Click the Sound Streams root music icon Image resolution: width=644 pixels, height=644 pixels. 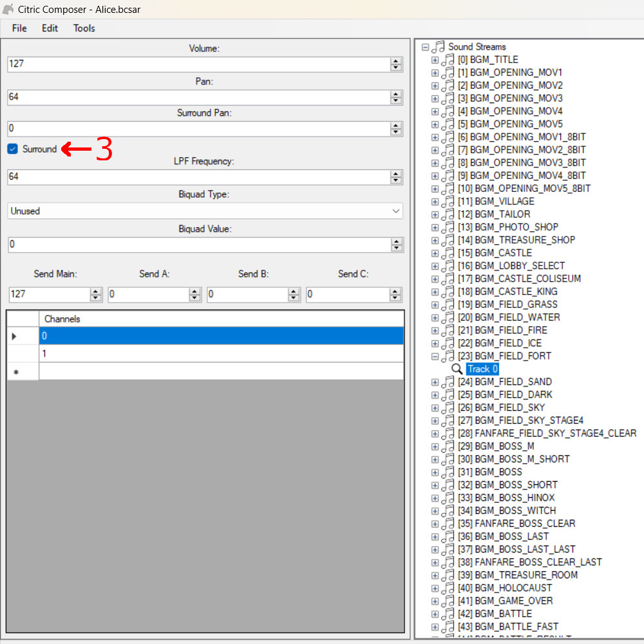(x=439, y=47)
